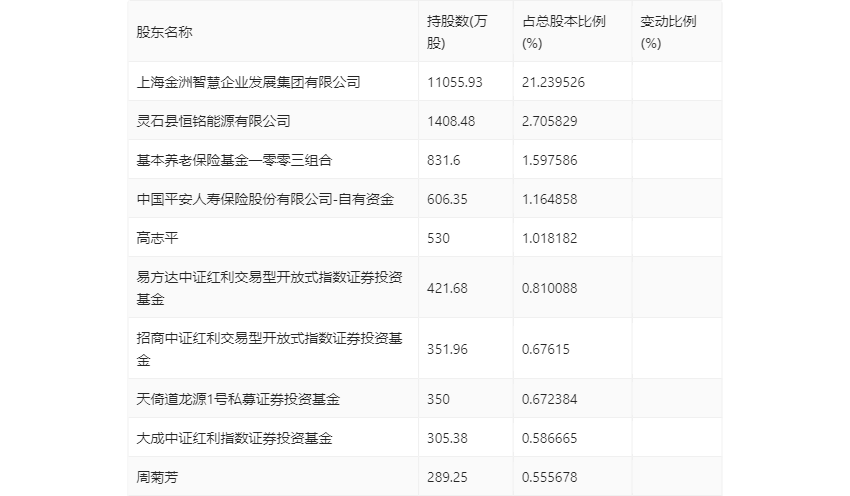This screenshot has height=496, width=850.
Task: Select the 股东名称 column header
Action: pos(164,32)
